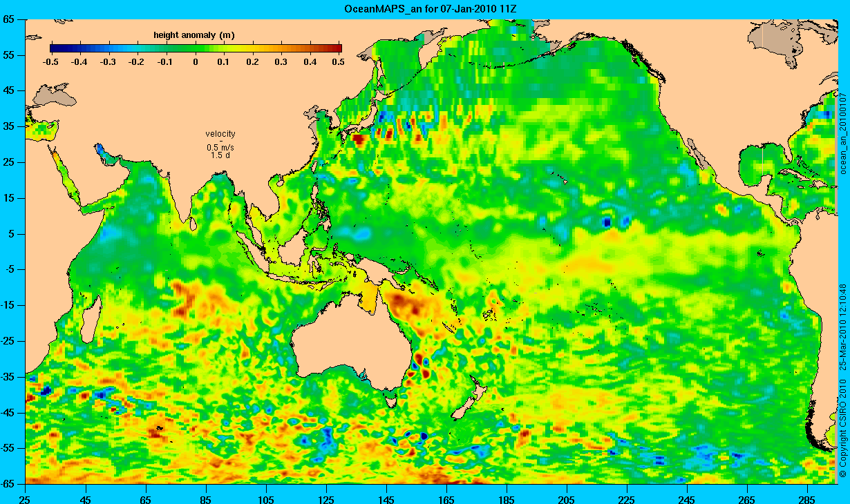Click the '0' colorbar tick label

click(x=196, y=62)
